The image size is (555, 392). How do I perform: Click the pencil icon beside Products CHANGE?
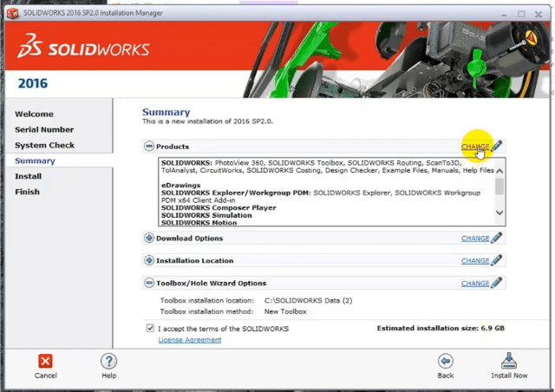point(497,146)
